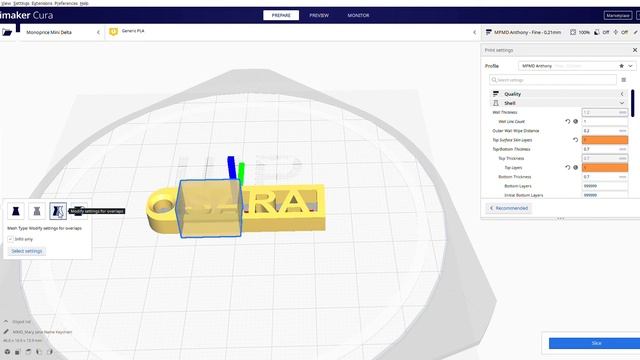640x360 pixels.
Task: Click the adhesion Off icon in header
Action: (x=616, y=32)
